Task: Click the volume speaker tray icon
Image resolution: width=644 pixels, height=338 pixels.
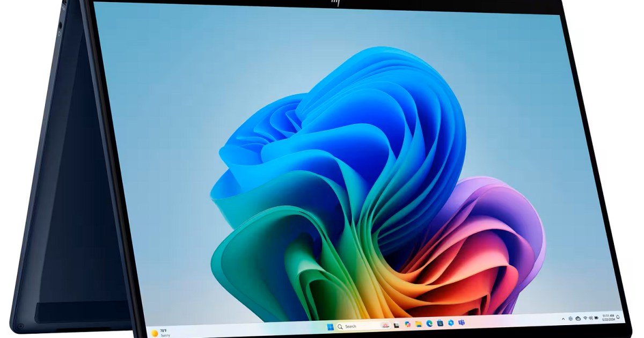Action: tap(591, 318)
